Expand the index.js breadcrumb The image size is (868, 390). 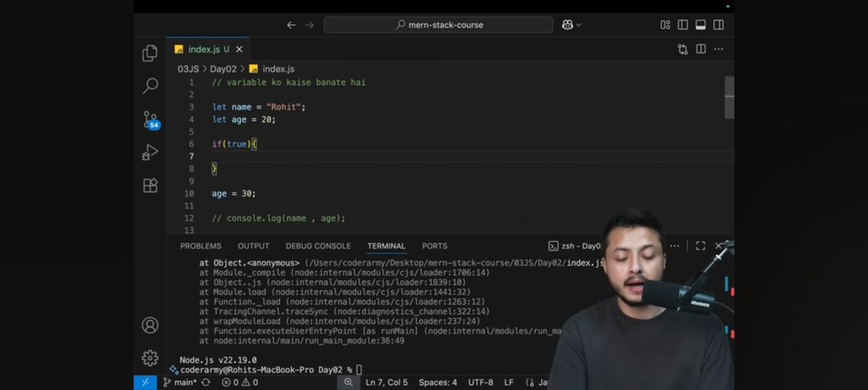(278, 69)
